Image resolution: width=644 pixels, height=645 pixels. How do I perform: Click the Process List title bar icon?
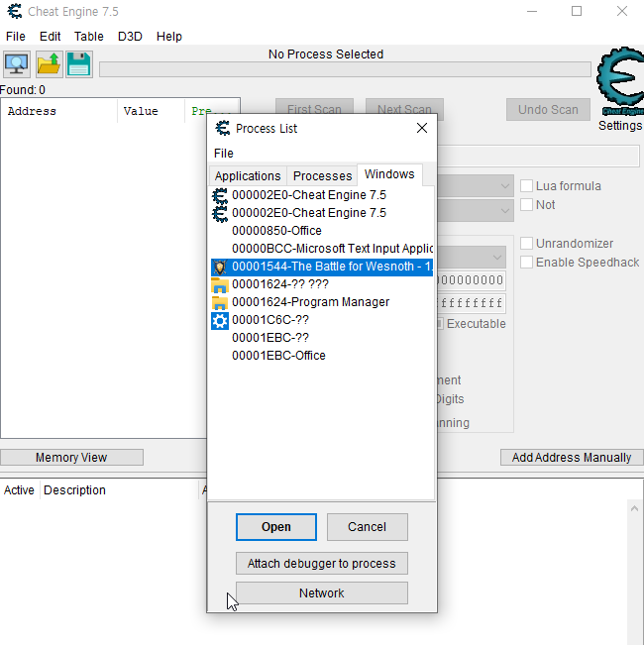[x=223, y=129]
